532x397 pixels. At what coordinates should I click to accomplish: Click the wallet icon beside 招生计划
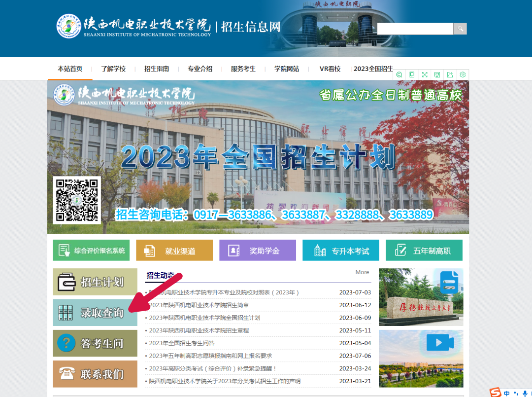point(66,282)
